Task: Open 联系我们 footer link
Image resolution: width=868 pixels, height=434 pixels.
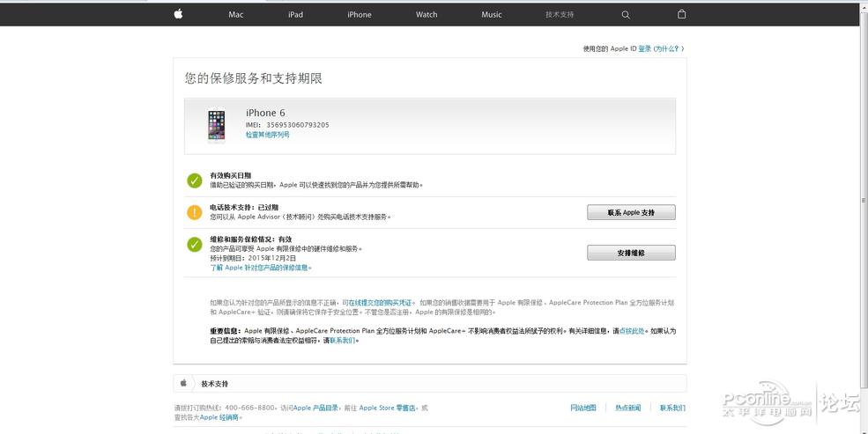Action: (672, 408)
